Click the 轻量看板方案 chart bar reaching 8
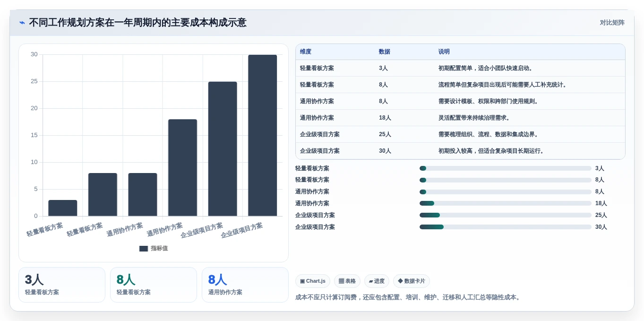The image size is (644, 321). (x=103, y=195)
